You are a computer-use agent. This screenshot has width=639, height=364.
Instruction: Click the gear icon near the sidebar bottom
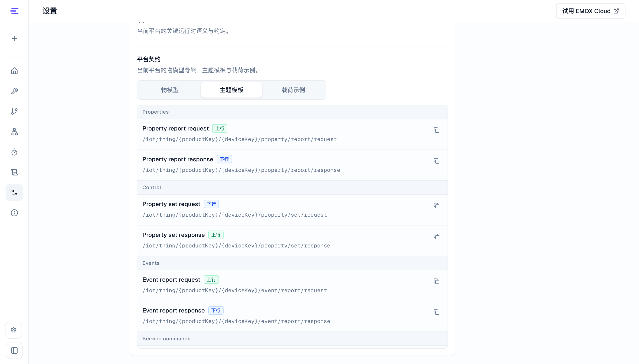tap(14, 330)
